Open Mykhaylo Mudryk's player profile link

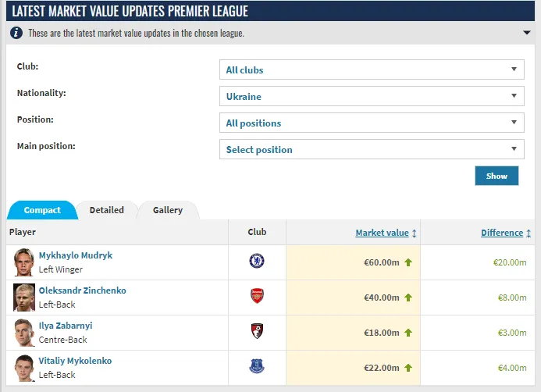pos(76,255)
